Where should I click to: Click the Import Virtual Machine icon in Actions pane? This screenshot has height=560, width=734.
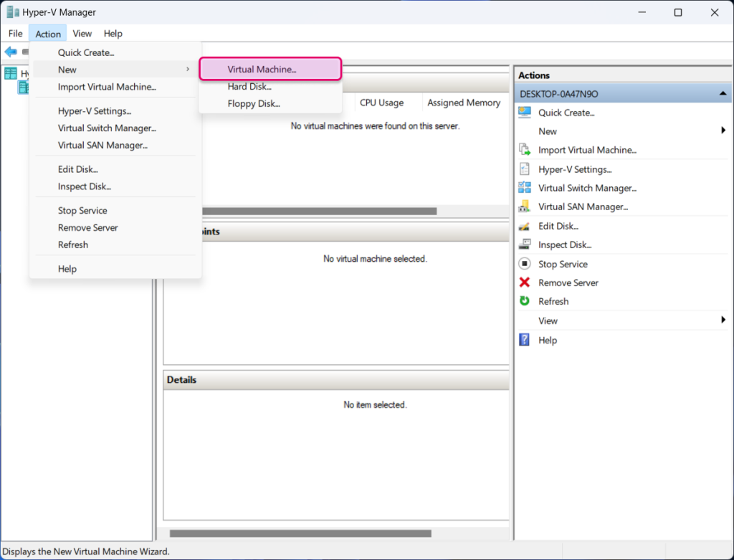pos(524,150)
